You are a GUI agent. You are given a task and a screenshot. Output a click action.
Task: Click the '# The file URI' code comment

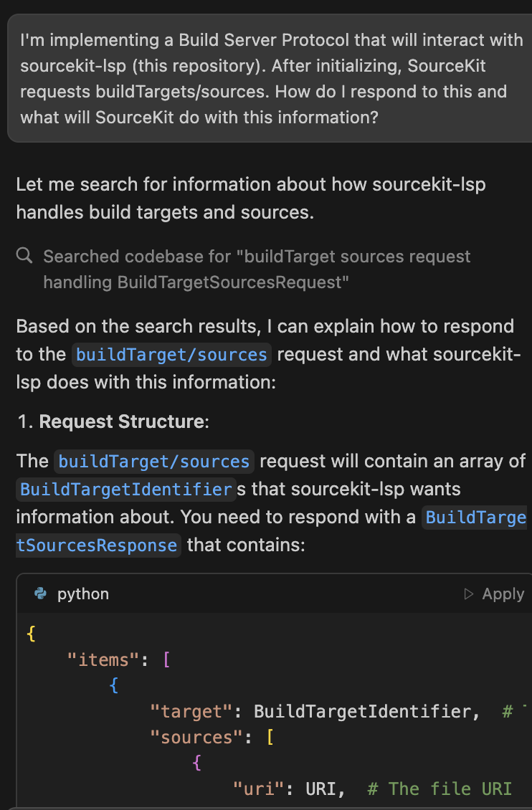440,789
